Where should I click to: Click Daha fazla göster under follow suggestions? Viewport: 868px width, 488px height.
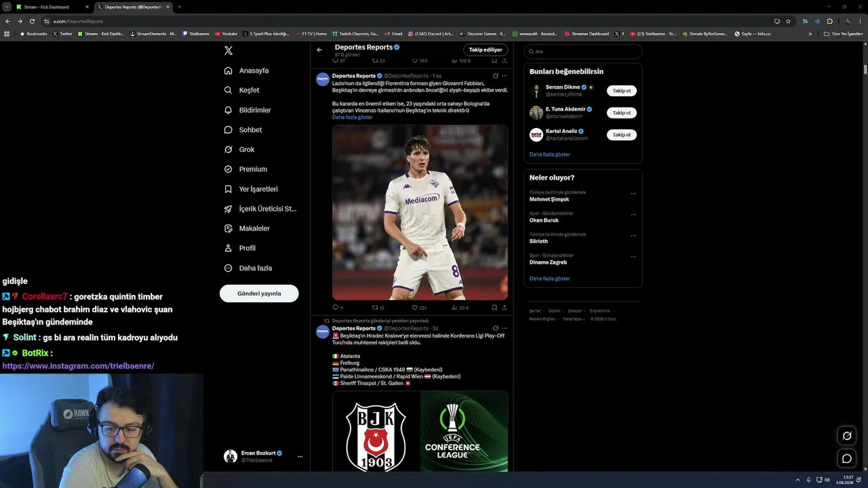[x=550, y=155]
